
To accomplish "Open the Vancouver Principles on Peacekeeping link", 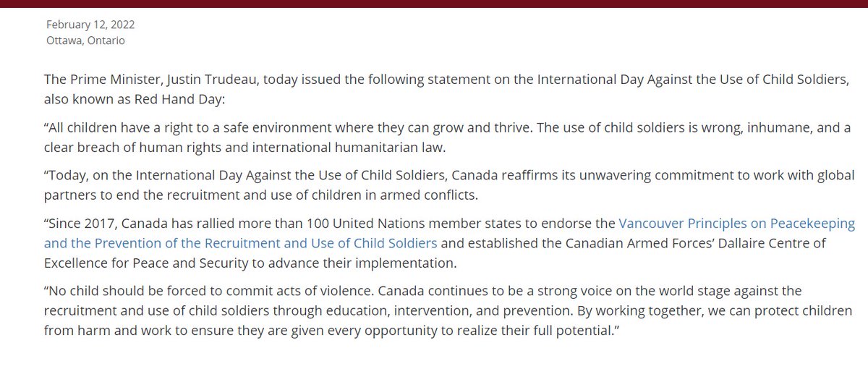I will pyautogui.click(x=736, y=224).
